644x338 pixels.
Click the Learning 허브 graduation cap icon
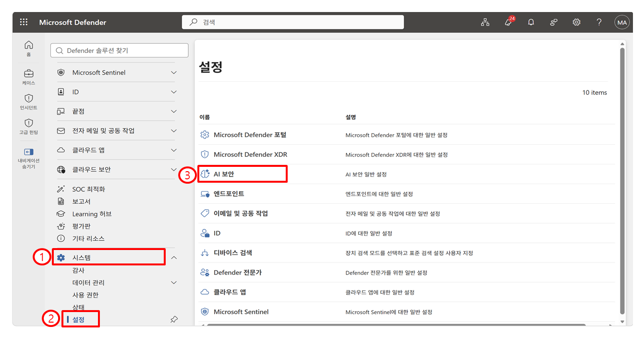click(61, 214)
